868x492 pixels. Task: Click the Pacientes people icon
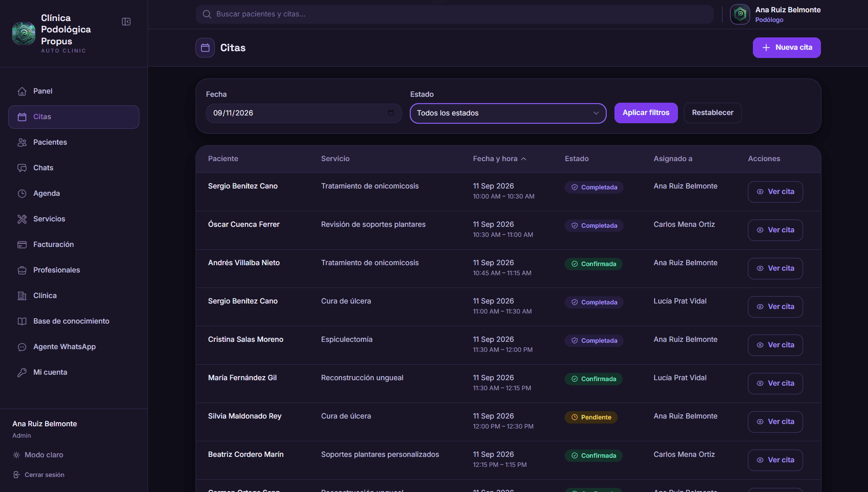[x=22, y=142]
